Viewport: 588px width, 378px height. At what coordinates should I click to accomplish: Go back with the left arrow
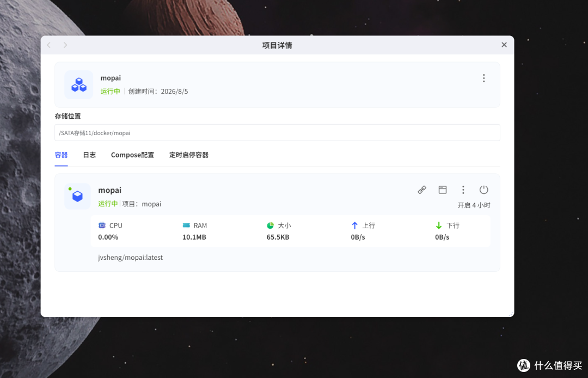[x=49, y=45]
